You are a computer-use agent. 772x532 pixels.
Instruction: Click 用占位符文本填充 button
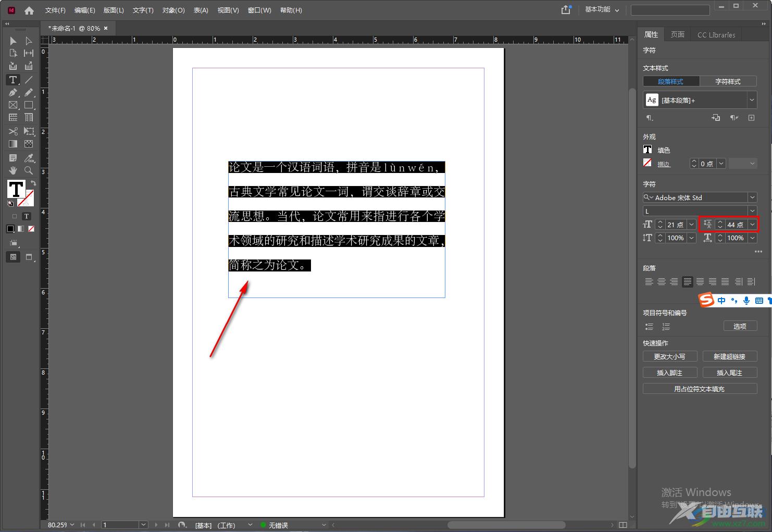[x=700, y=389]
